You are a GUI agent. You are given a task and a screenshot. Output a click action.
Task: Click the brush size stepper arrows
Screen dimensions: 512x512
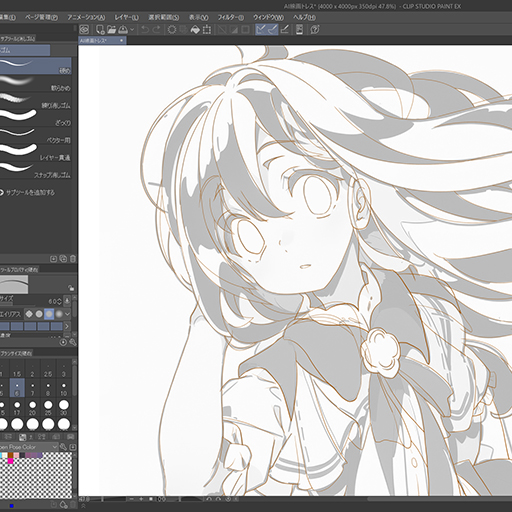(59, 301)
